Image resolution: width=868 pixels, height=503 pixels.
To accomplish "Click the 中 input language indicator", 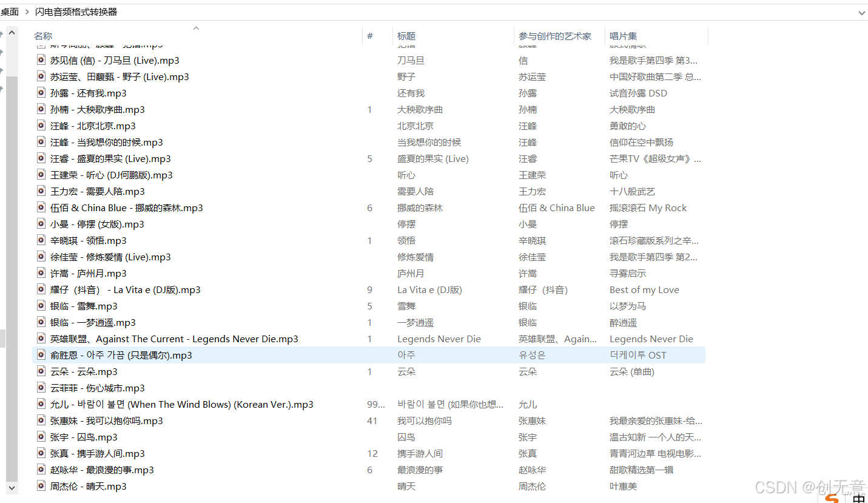I will pyautogui.click(x=858, y=499).
